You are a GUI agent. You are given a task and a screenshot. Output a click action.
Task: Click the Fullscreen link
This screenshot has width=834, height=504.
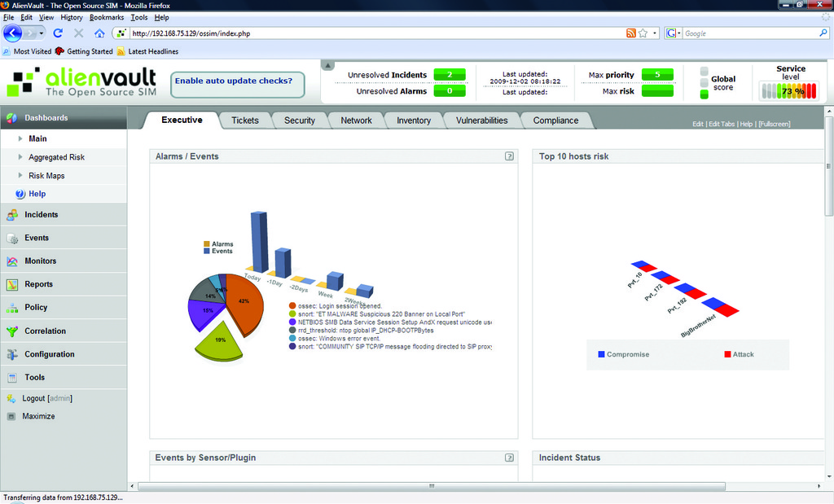pyautogui.click(x=774, y=124)
